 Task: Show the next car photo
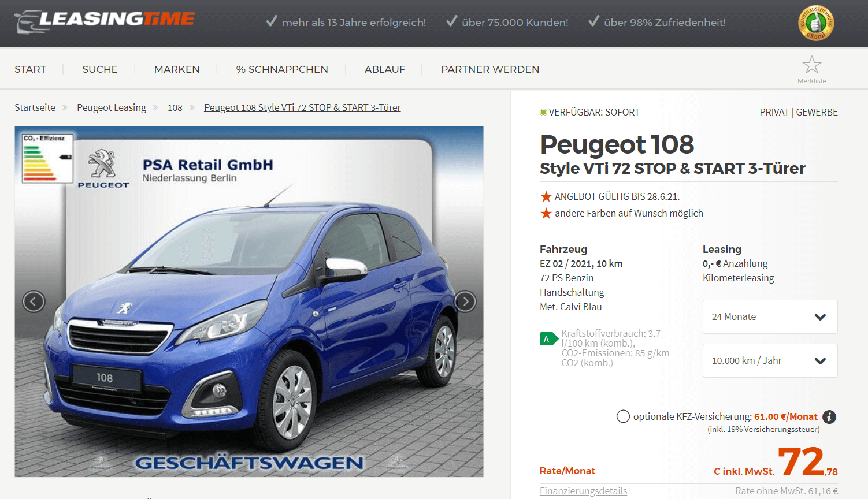465,301
